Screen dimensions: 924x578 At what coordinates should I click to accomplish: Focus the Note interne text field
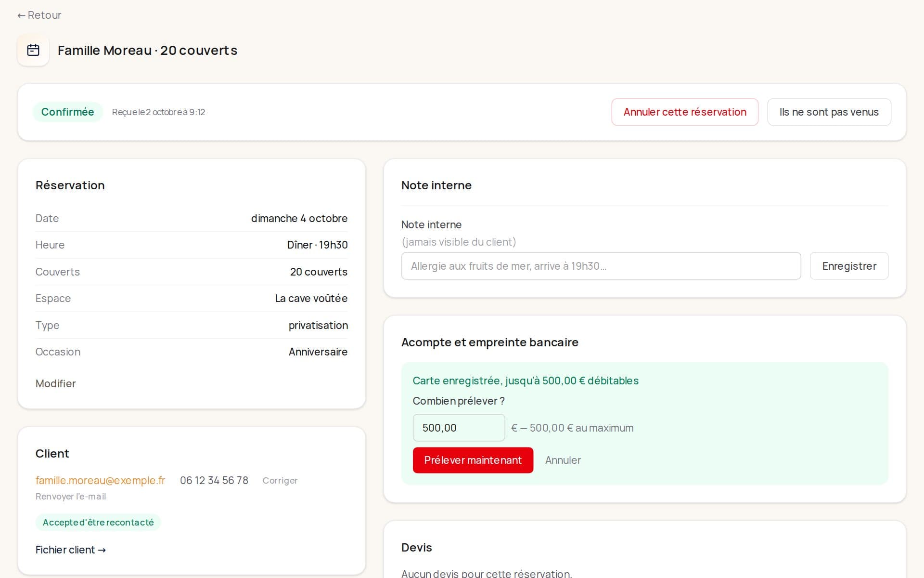601,266
